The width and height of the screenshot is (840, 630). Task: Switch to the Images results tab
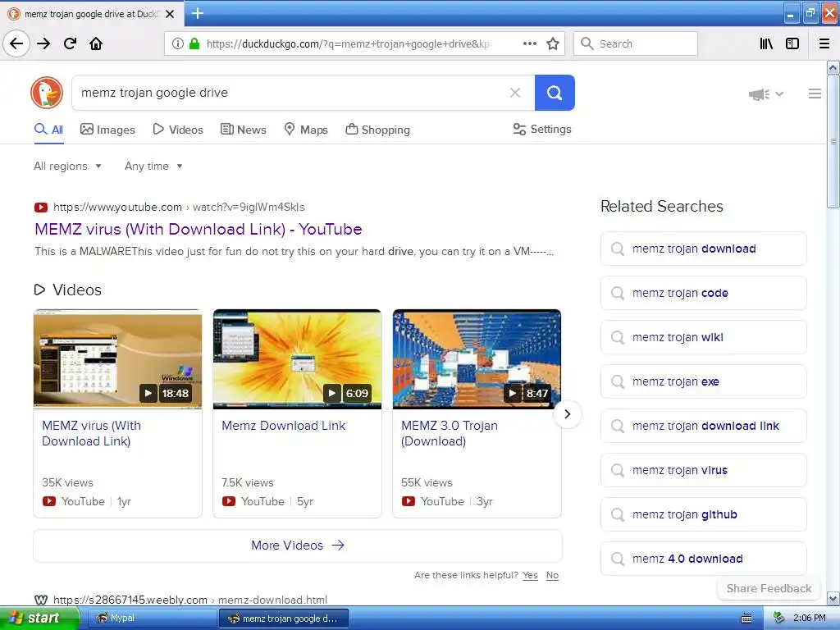coord(107,130)
